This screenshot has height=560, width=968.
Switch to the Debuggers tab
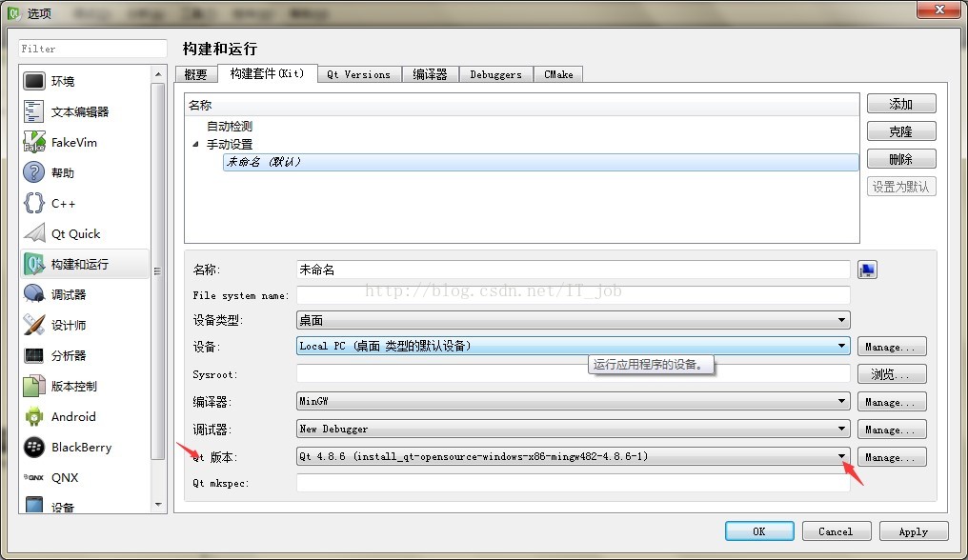pos(495,74)
